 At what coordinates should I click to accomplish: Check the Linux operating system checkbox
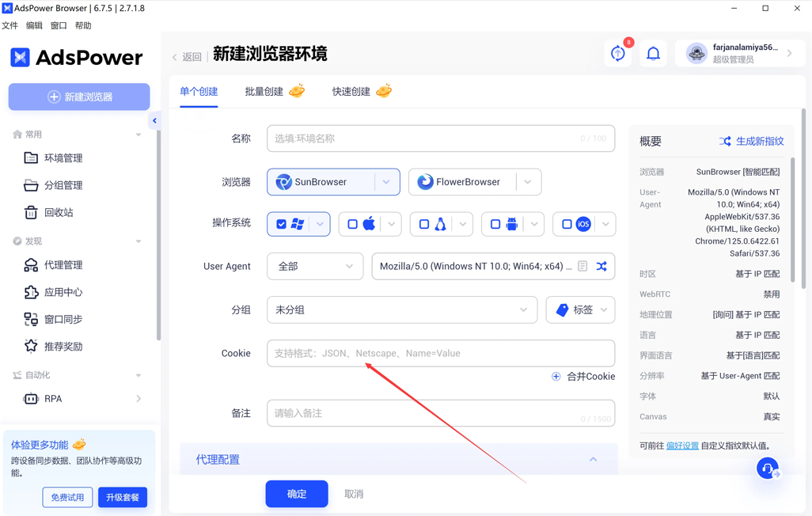[424, 224]
